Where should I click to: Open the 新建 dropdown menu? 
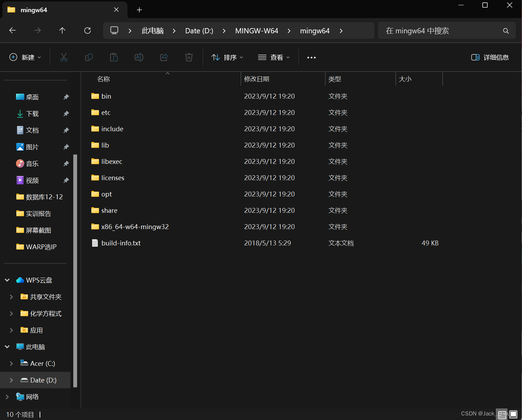(x=25, y=57)
